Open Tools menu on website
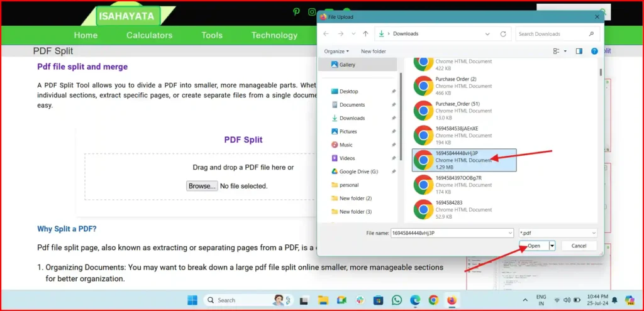 [x=212, y=35]
